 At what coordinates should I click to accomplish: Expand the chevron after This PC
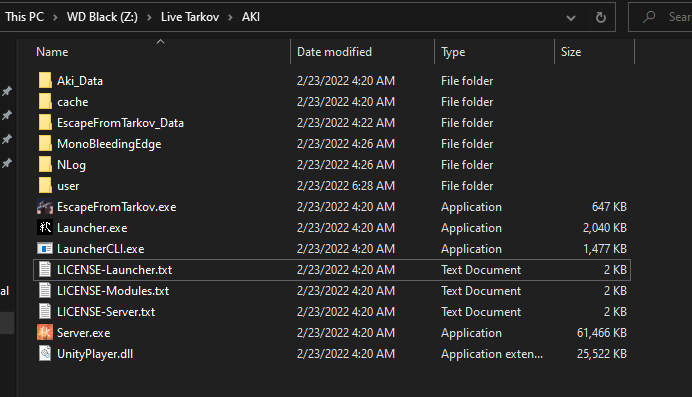(55, 18)
